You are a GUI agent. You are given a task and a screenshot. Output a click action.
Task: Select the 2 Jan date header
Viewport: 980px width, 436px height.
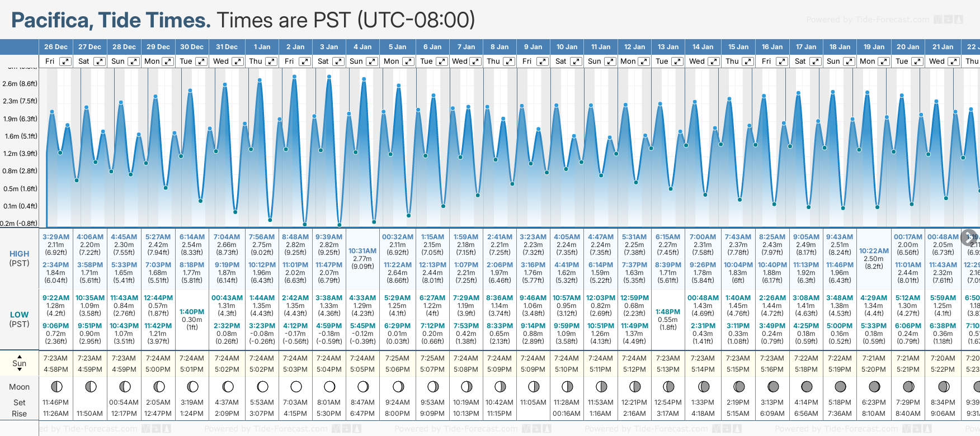point(295,47)
